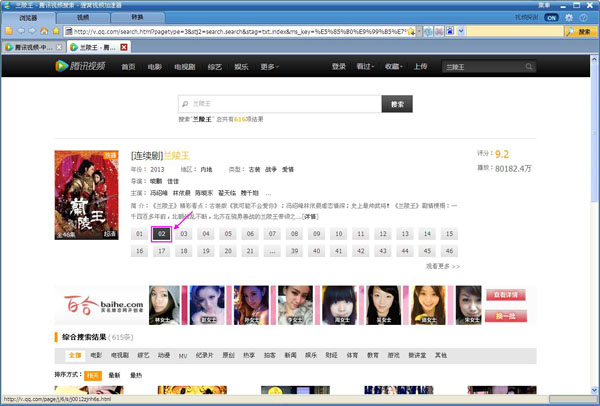
Task: Click the refresh icon after the address bar
Action: pos(428,31)
